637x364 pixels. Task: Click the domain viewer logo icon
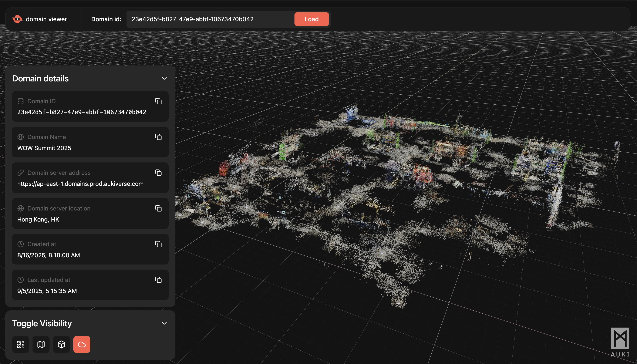[17, 19]
